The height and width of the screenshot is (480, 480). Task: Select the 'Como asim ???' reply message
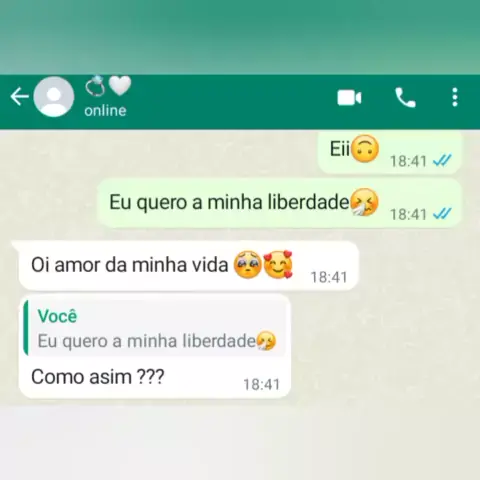(x=155, y=347)
